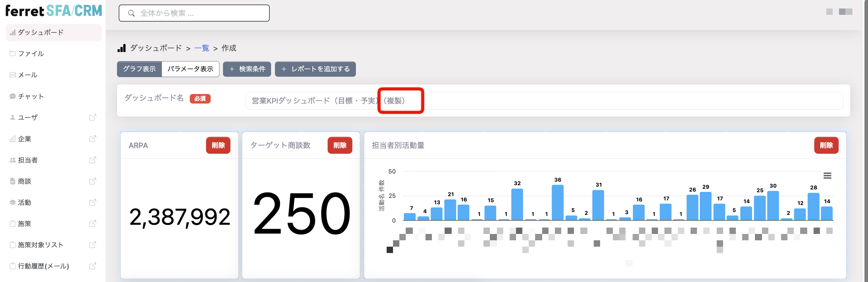Open external link icon beside 企業
This screenshot has height=282, width=868.
click(x=93, y=139)
